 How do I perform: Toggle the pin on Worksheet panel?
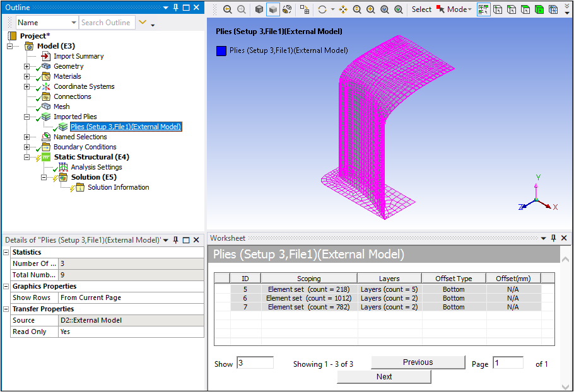(x=553, y=238)
